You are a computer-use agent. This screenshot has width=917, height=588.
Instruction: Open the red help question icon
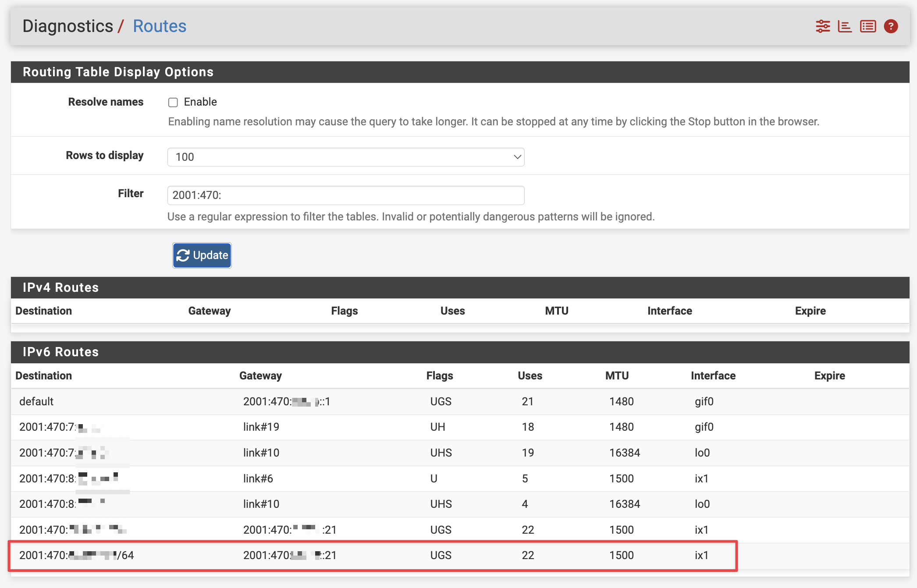point(891,26)
